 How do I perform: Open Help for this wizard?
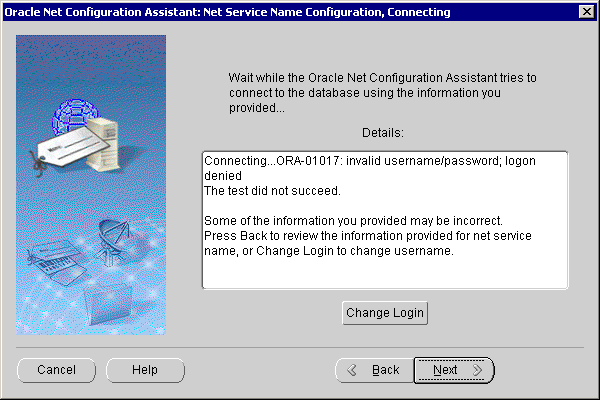145,370
